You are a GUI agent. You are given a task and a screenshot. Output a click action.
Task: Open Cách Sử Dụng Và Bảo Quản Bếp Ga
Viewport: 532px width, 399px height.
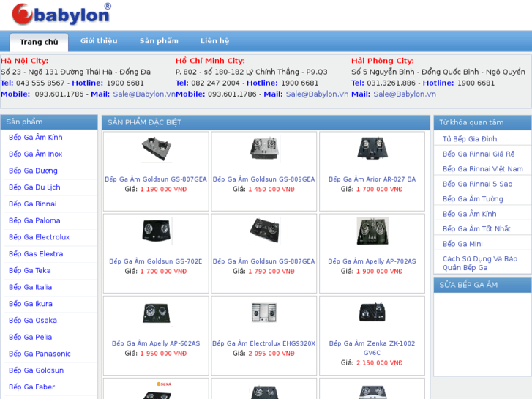click(x=480, y=263)
